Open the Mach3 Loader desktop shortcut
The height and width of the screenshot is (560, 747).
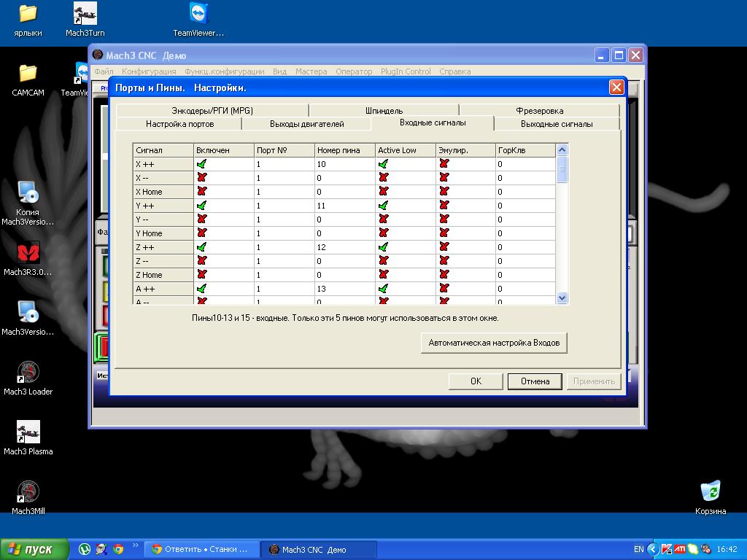pyautogui.click(x=28, y=378)
